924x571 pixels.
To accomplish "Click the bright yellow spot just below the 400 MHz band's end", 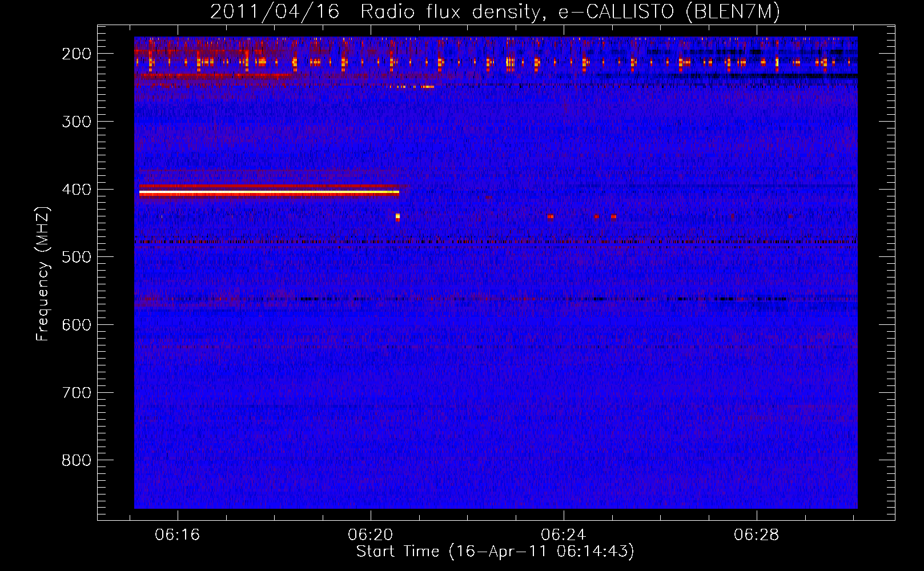I will (x=397, y=217).
